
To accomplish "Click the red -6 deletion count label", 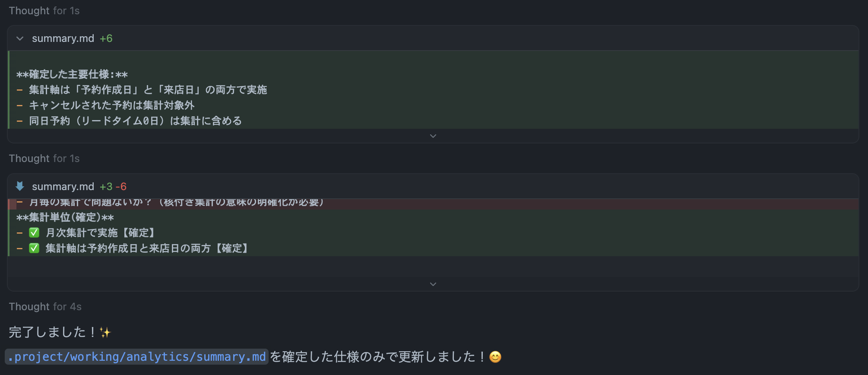I will pos(121,186).
